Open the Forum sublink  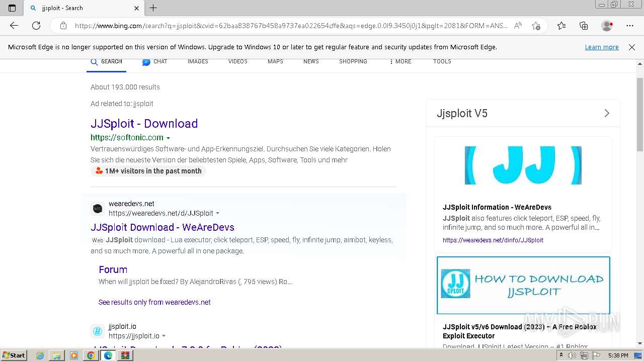point(113,269)
